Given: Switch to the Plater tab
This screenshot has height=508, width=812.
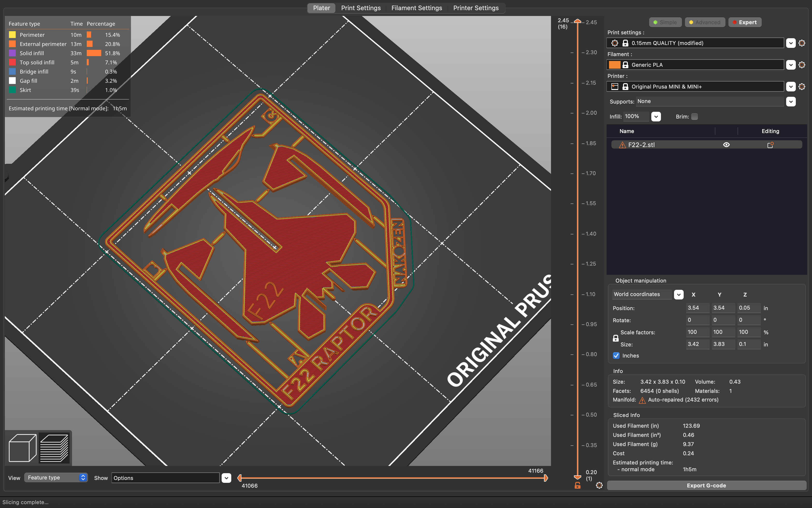Looking at the screenshot, I should (x=321, y=8).
